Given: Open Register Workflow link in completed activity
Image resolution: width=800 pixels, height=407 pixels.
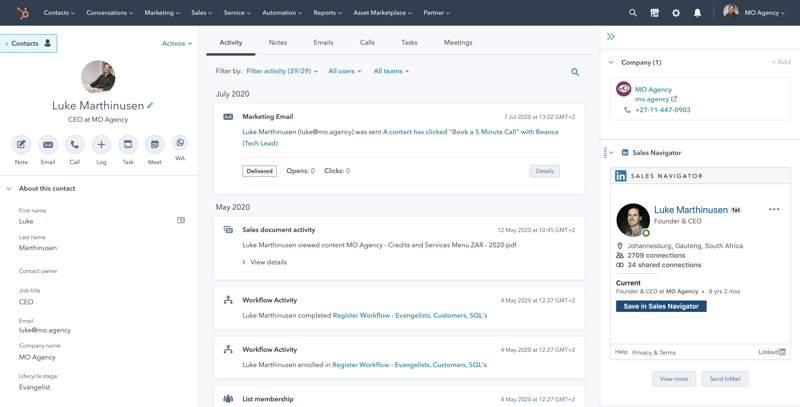Looking at the screenshot, I should 410,316.
